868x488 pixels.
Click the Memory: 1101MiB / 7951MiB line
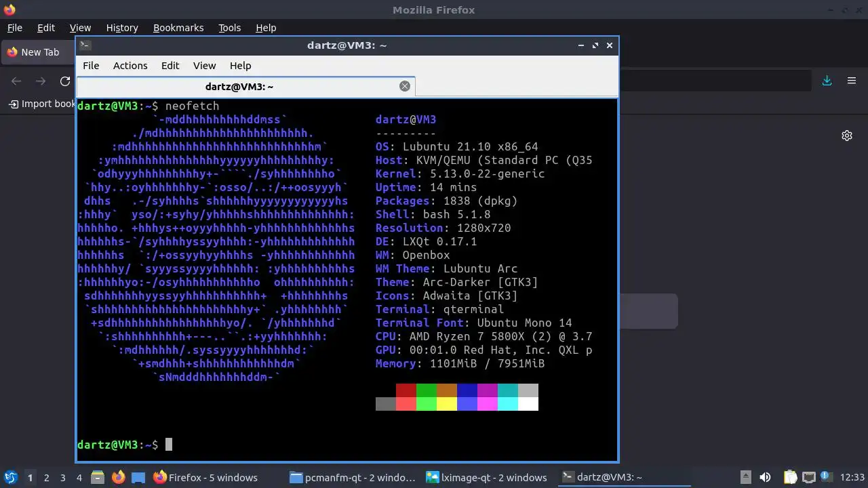click(x=460, y=363)
